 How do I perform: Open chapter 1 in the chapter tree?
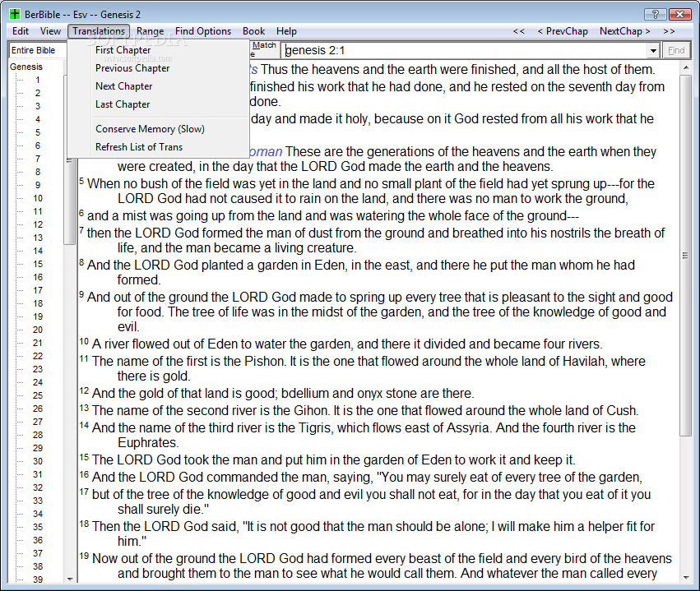pyautogui.click(x=38, y=80)
